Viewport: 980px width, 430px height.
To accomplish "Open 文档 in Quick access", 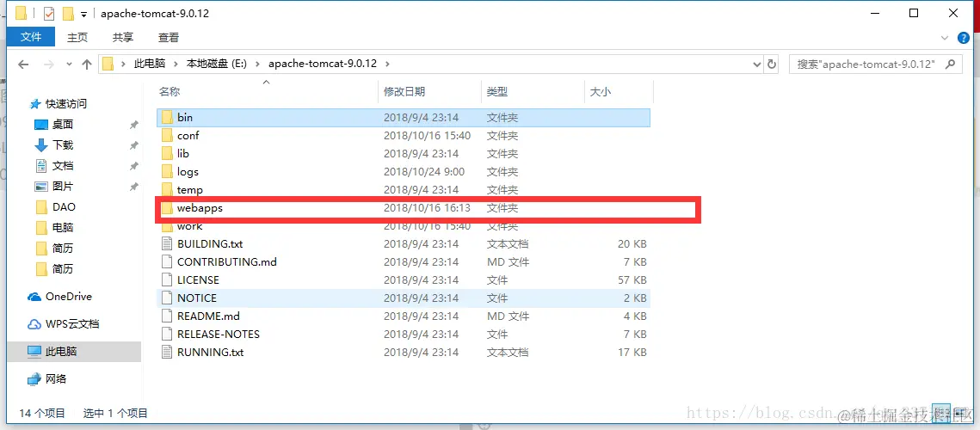I will (63, 166).
